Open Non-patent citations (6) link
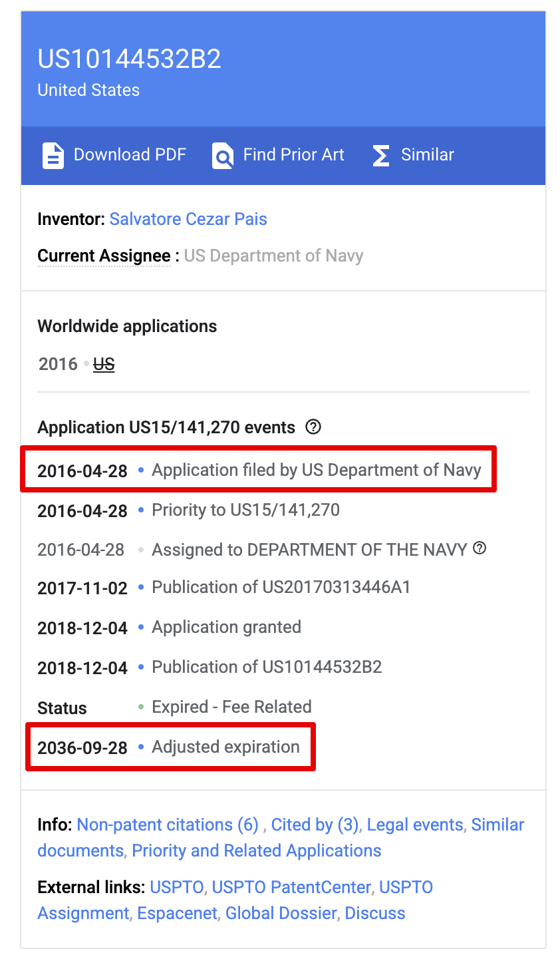 tap(168, 825)
